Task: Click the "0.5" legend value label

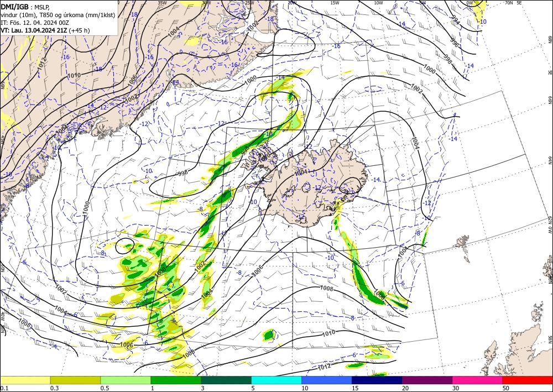Action: point(105,388)
